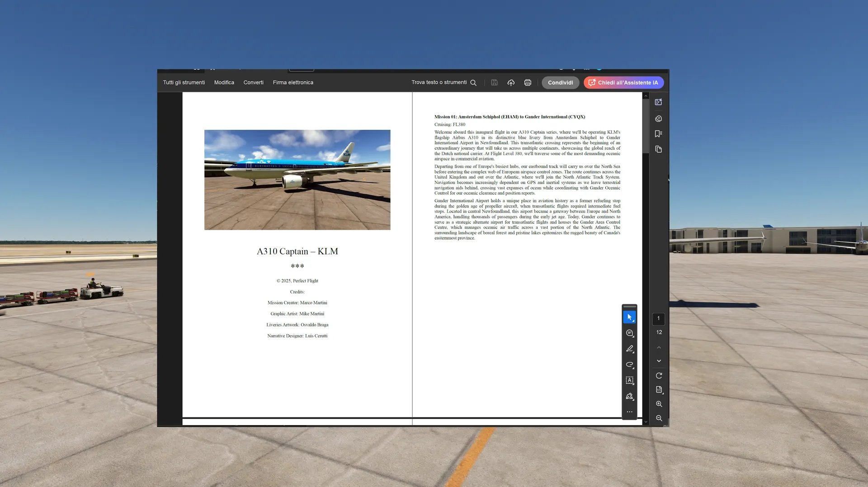Open the fill and sign pen tool
Screen dimensions: 868x487
629,397
